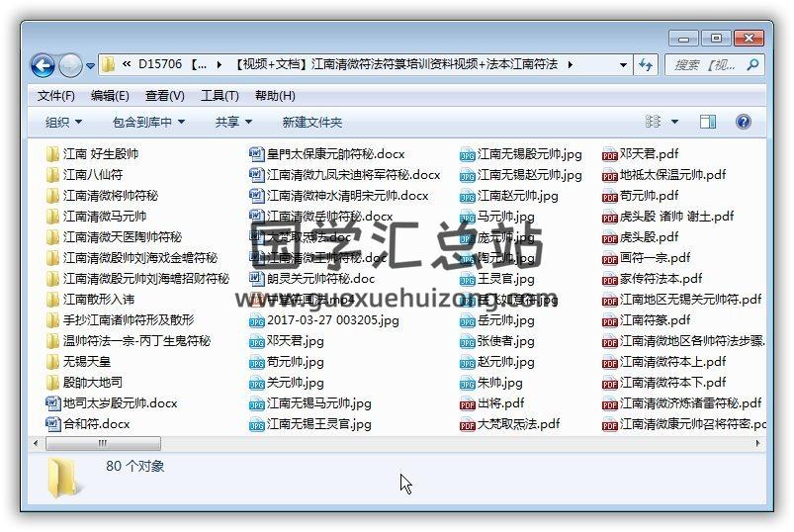Select the 殷帅大地司 folder icon

[x=52, y=383]
